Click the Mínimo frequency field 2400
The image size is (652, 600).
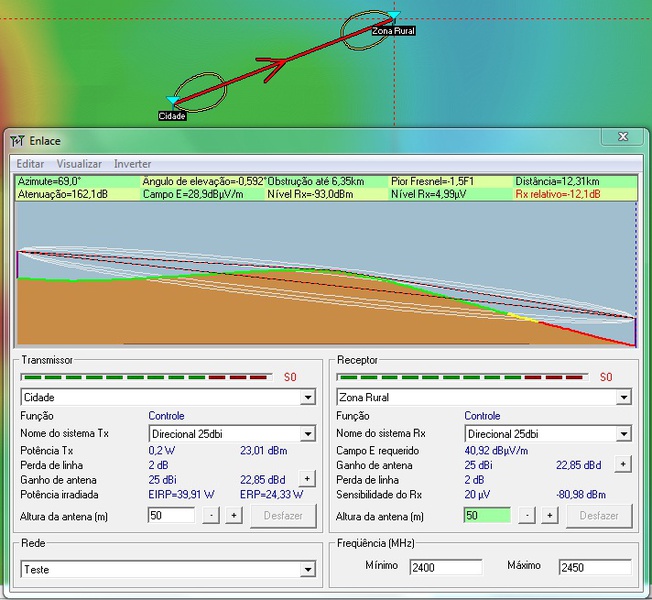tap(446, 567)
